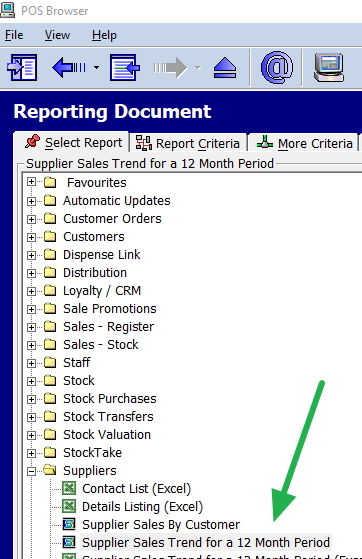The height and width of the screenshot is (559, 362).
Task: Select Details Listing (Excel) report
Action: point(142,507)
